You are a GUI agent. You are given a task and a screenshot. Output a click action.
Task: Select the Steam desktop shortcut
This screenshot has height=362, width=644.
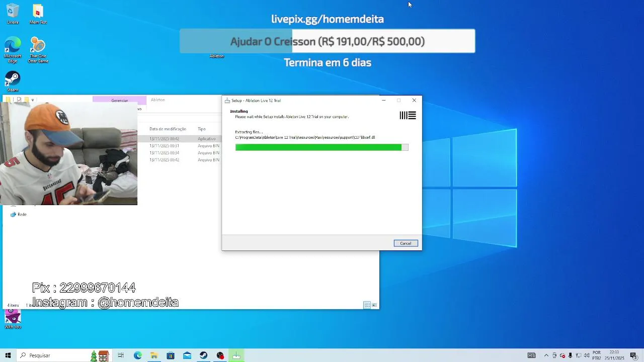coord(13,82)
